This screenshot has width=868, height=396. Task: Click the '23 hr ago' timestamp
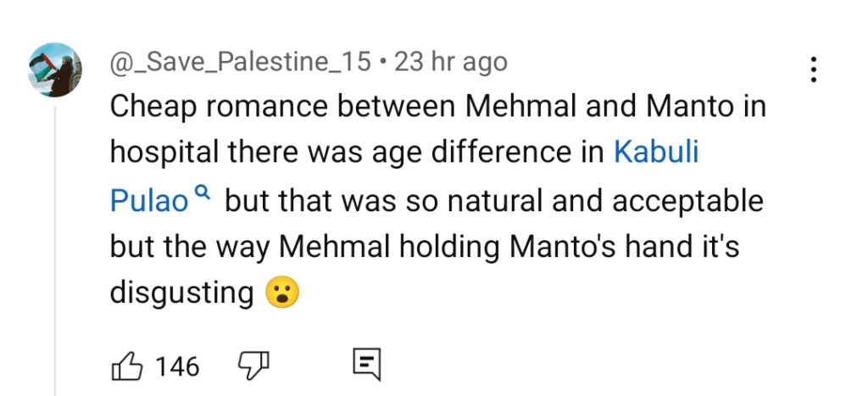(x=450, y=62)
